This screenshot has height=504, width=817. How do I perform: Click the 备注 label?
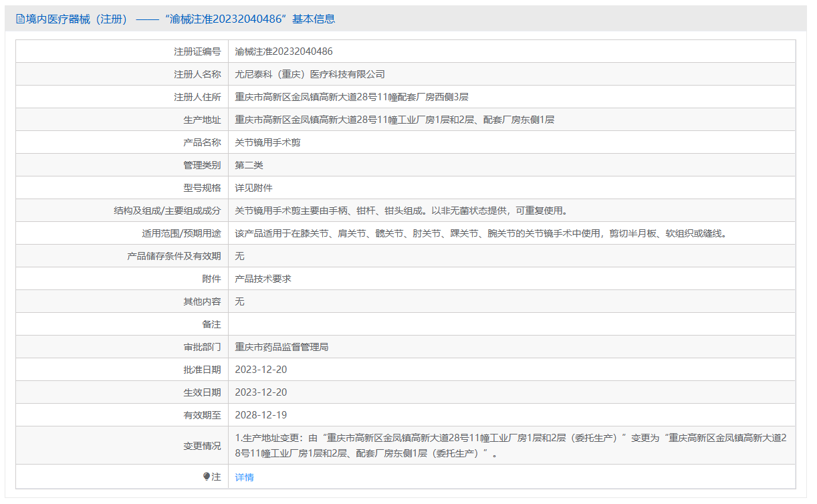tap(211, 324)
